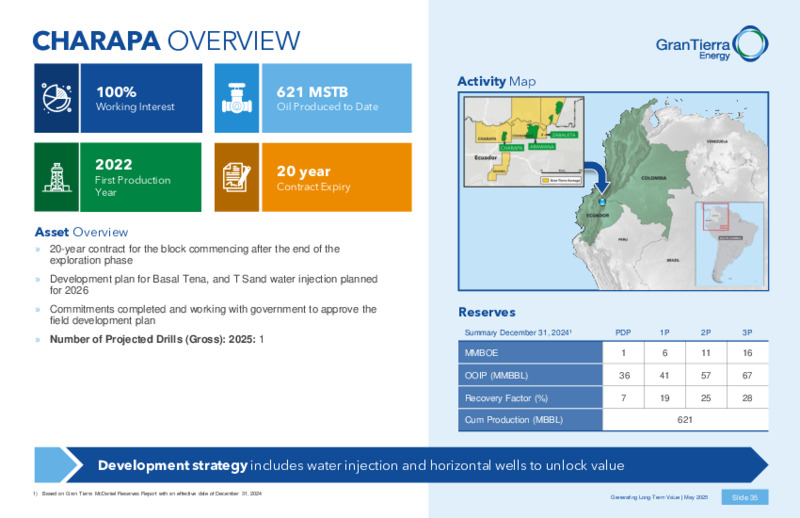Click the Cum Production value 621
Image resolution: width=800 pixels, height=518 pixels.
(x=685, y=420)
